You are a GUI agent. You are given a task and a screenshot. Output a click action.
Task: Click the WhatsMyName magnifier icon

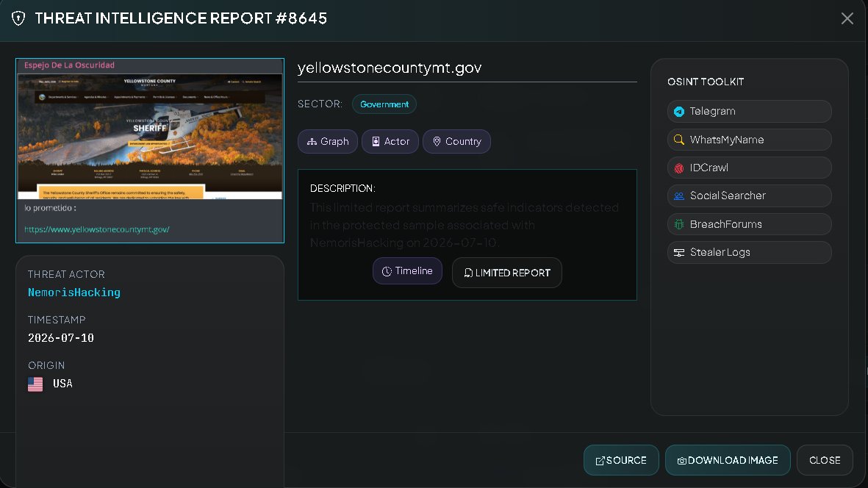pyautogui.click(x=678, y=140)
